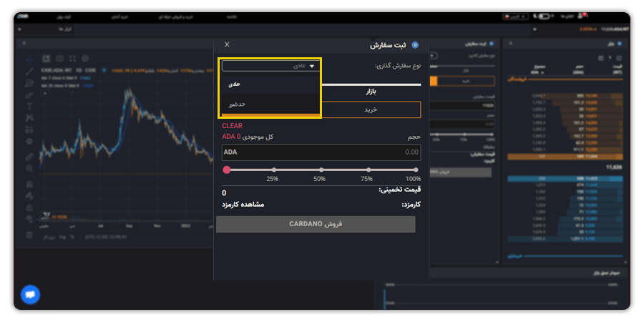Select عادی option in the dropdown list
644x322 pixels.
pyautogui.click(x=270, y=84)
